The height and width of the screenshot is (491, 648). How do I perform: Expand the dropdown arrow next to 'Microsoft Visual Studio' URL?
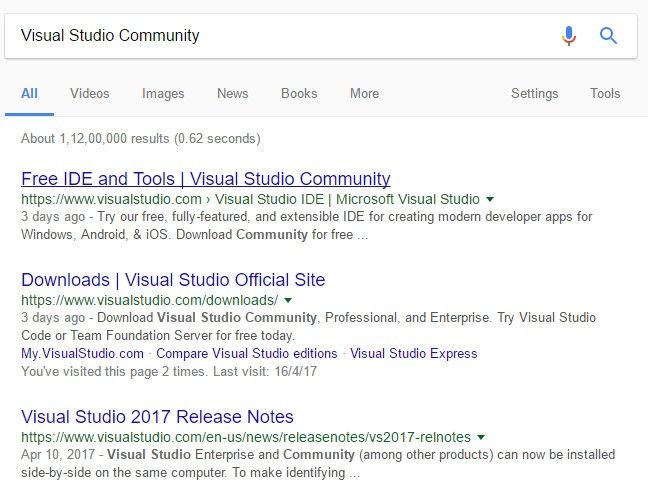coord(490,199)
